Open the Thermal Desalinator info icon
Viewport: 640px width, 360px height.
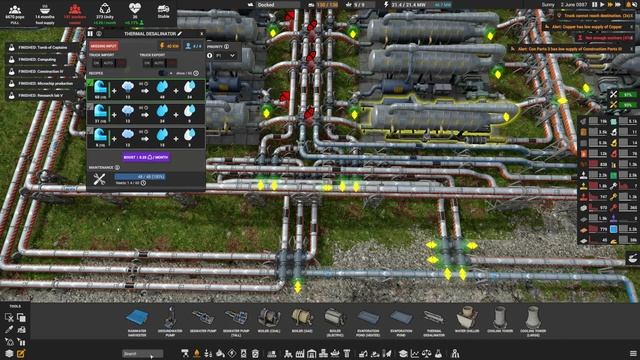98,34
